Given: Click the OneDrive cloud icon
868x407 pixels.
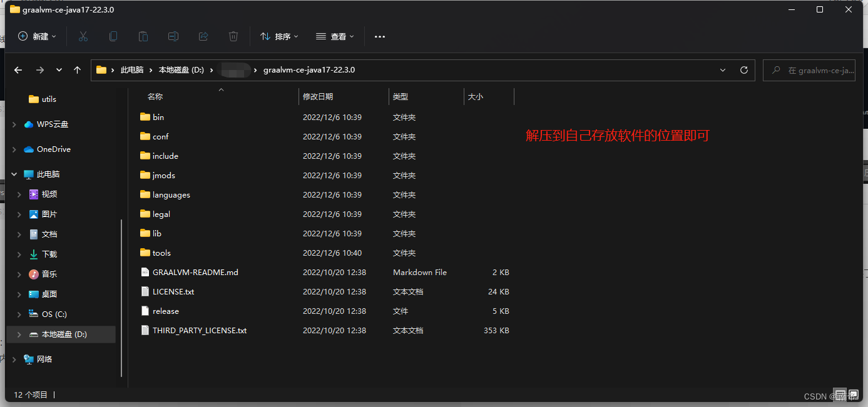Looking at the screenshot, I should [x=29, y=149].
